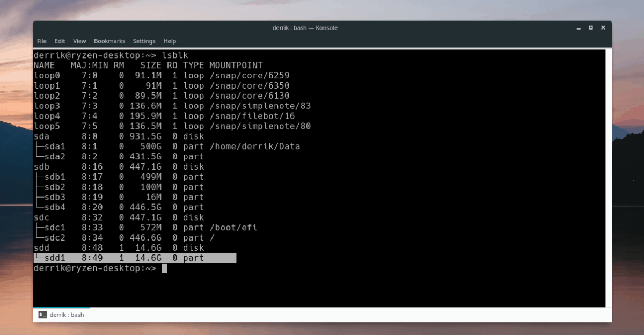This screenshot has width=644, height=335.
Task: Click the 446.5G size of sdb4
Action: point(145,207)
